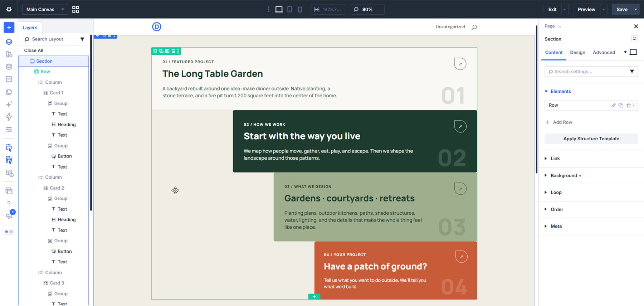Open the Save dropdown arrow
Screen dimensions: 644x306
(x=636, y=9)
